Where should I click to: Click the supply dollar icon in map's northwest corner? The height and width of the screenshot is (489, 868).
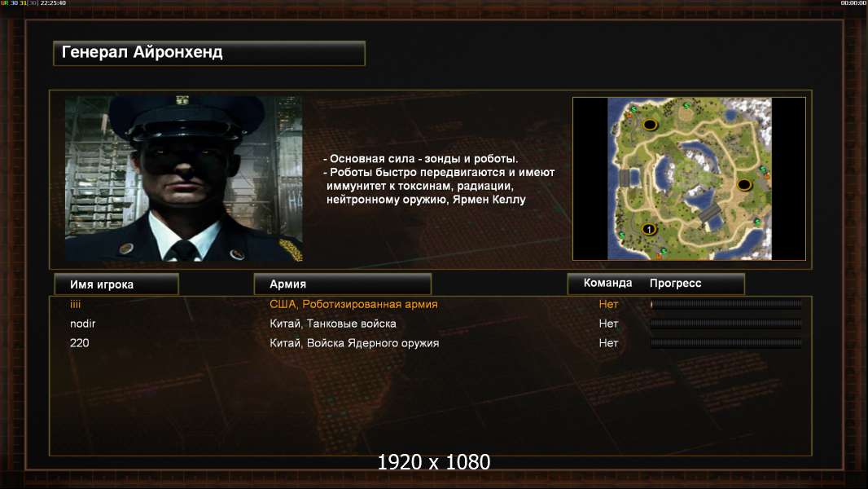coord(633,109)
